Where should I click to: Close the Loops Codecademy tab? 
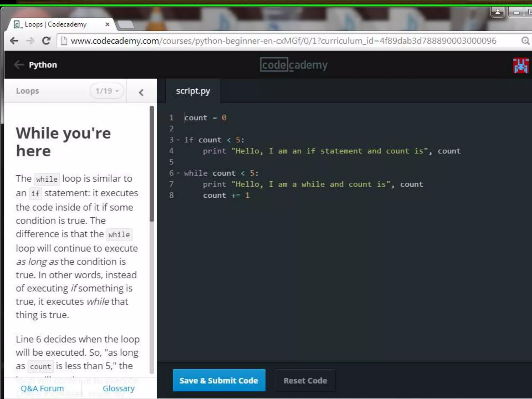[107, 24]
